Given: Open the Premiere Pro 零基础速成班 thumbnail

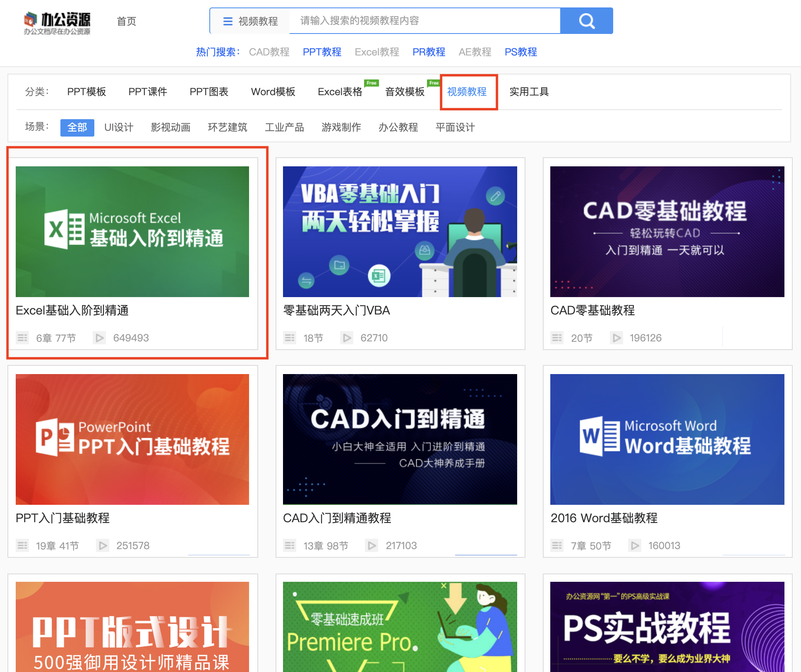Looking at the screenshot, I should tap(400, 627).
